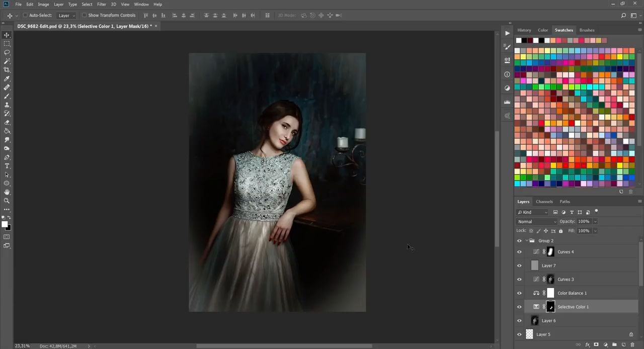Viewport: 644px width, 349px height.
Task: Enable Show Transform Controls checkbox
Action: pyautogui.click(x=84, y=15)
